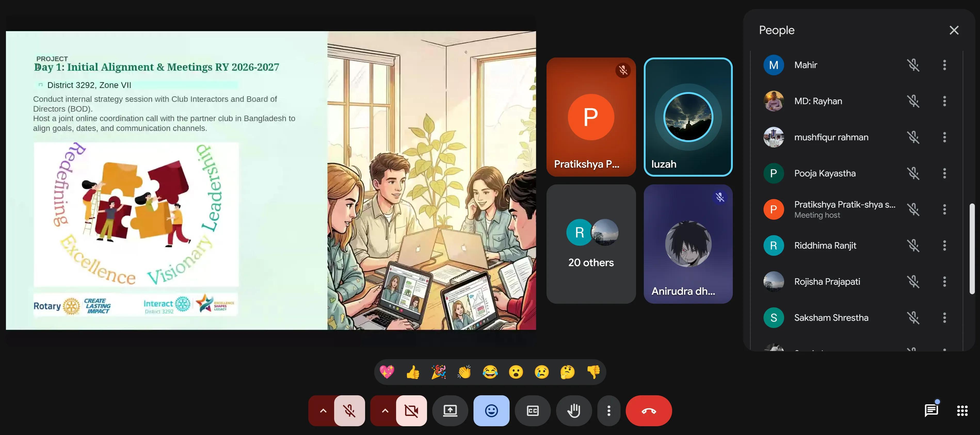Send the crying face reaction
This screenshot has width=980, height=435.
542,372
